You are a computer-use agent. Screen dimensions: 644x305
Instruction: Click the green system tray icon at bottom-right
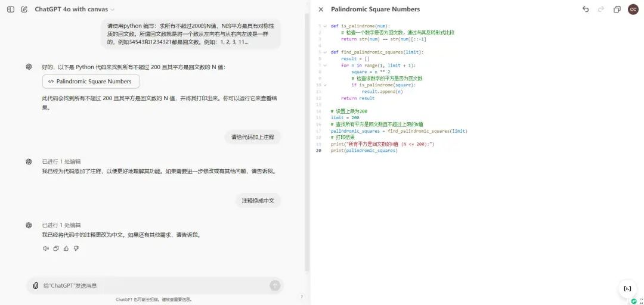coord(634,301)
